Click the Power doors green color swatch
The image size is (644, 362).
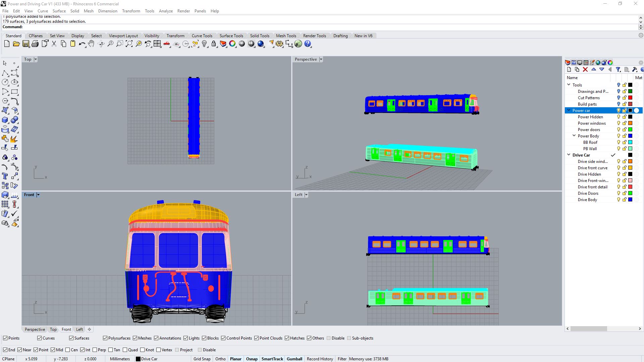pos(630,130)
